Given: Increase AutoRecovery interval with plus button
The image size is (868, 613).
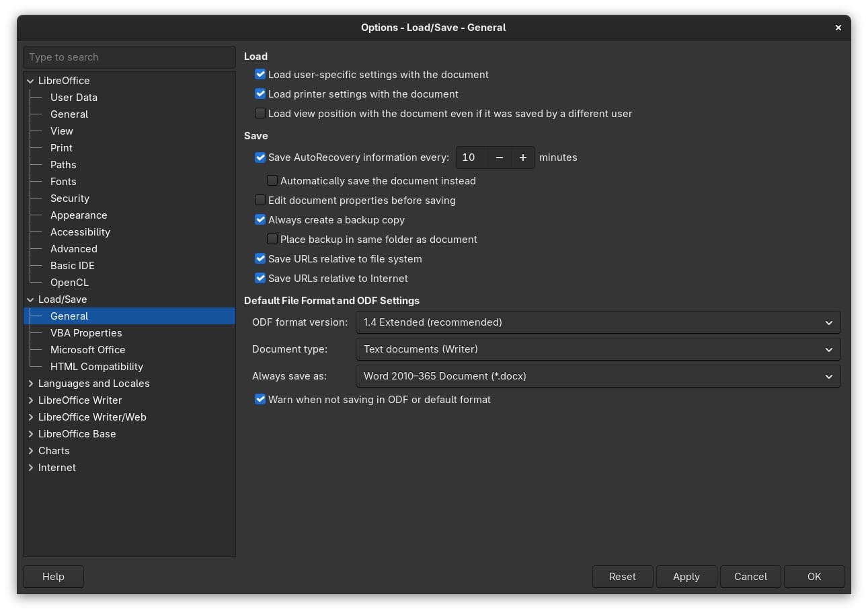Looking at the screenshot, I should [x=522, y=157].
